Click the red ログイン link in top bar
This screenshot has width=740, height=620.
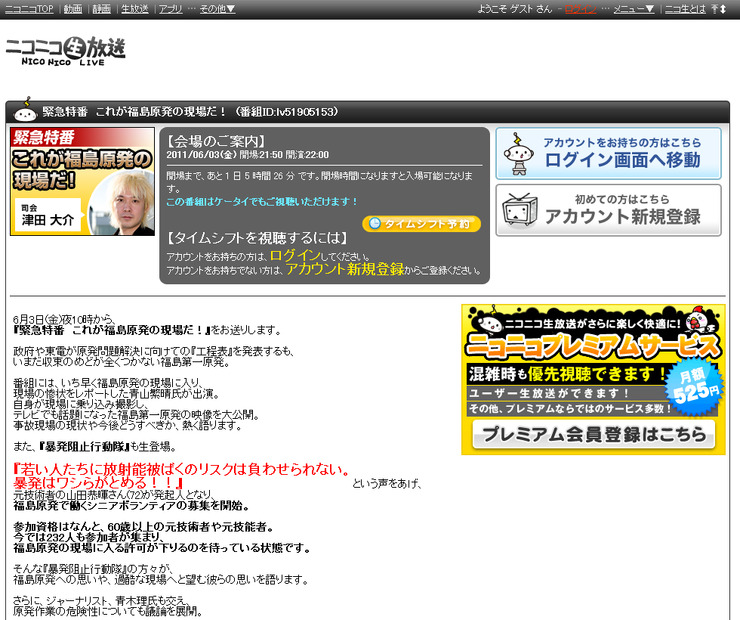(x=580, y=9)
